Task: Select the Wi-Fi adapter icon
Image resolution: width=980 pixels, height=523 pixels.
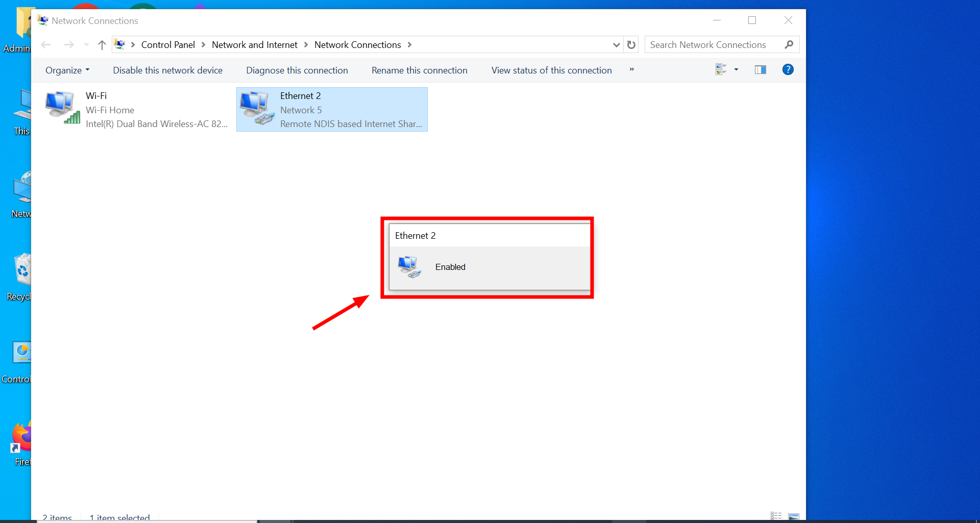Action: (63, 107)
